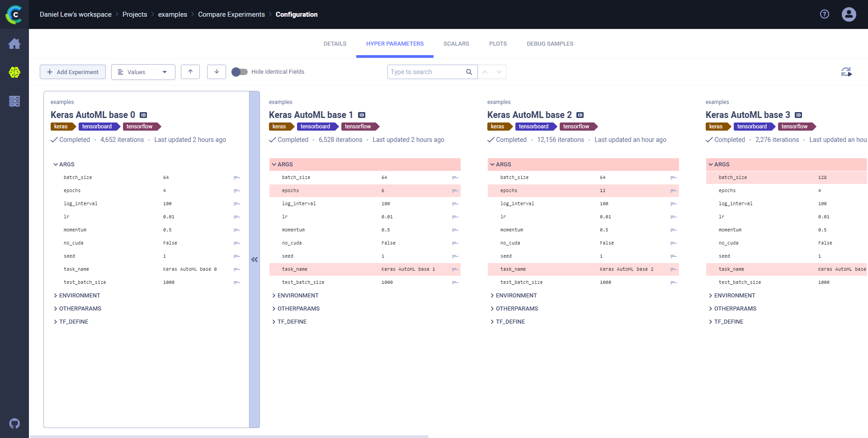Click the Type to search input field
Viewport: 868px width, 438px height.
point(426,72)
